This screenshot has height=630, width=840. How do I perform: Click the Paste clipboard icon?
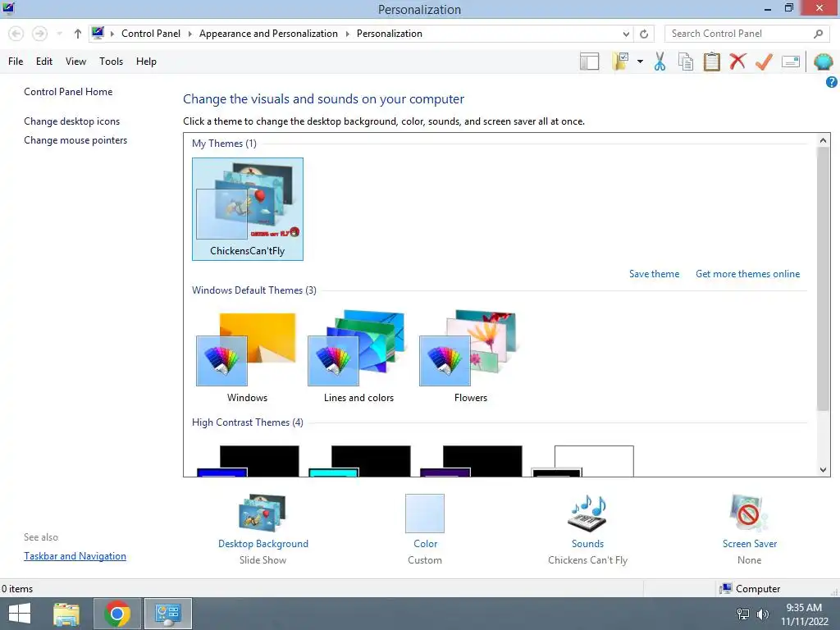pyautogui.click(x=711, y=62)
